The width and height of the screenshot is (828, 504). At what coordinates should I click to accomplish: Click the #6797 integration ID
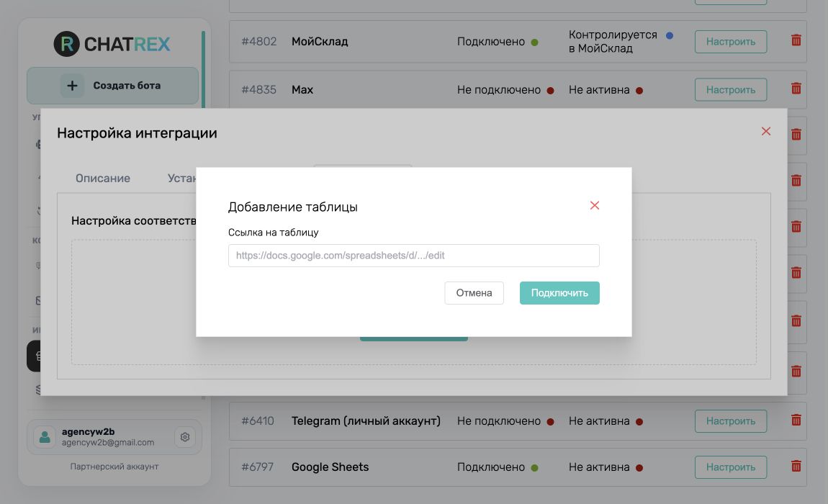258,467
